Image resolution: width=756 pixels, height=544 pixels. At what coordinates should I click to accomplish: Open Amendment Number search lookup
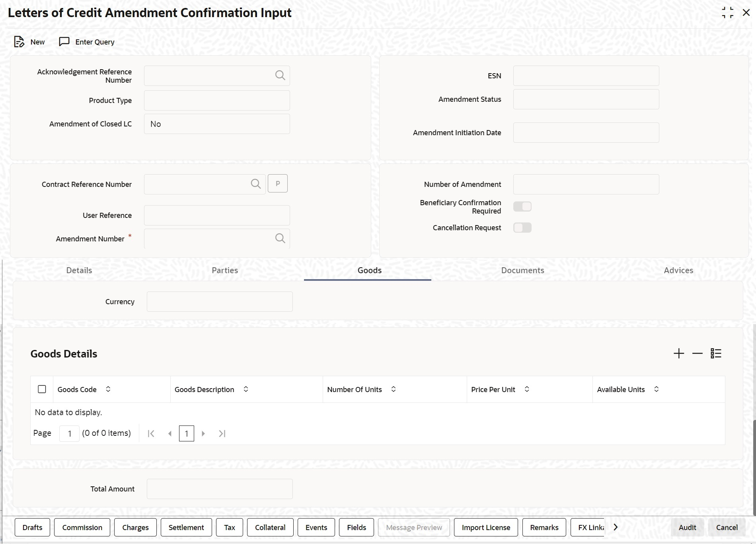(280, 238)
